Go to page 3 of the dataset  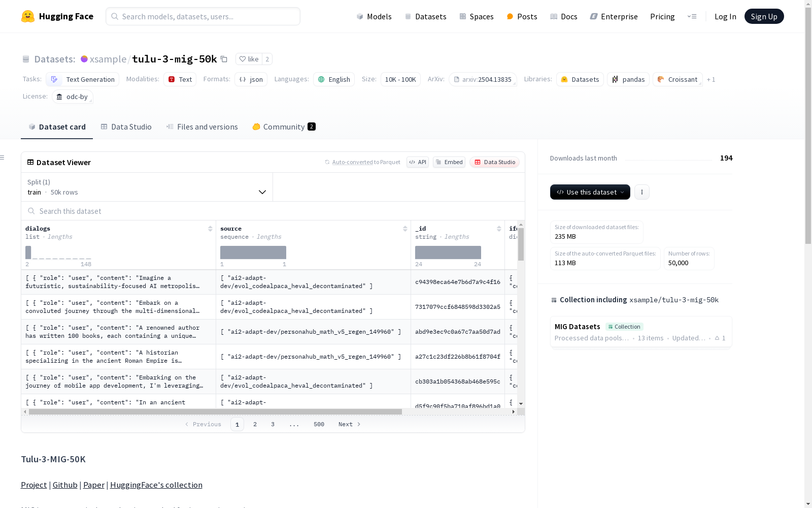(273, 424)
